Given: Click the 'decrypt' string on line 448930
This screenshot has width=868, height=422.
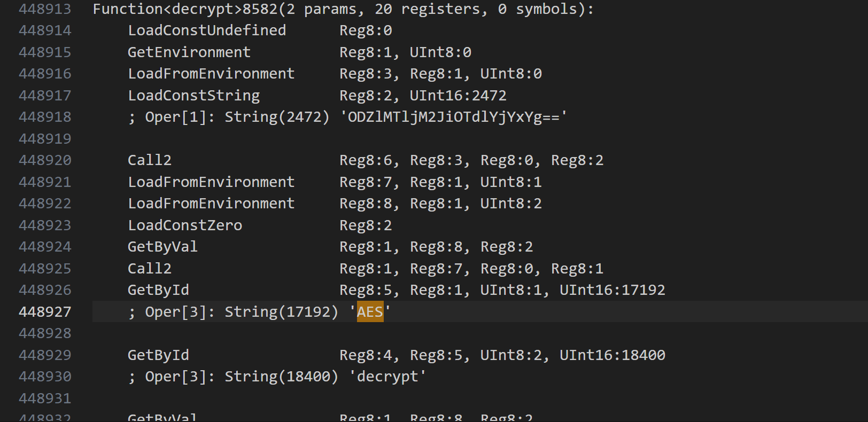Looking at the screenshot, I should (387, 377).
